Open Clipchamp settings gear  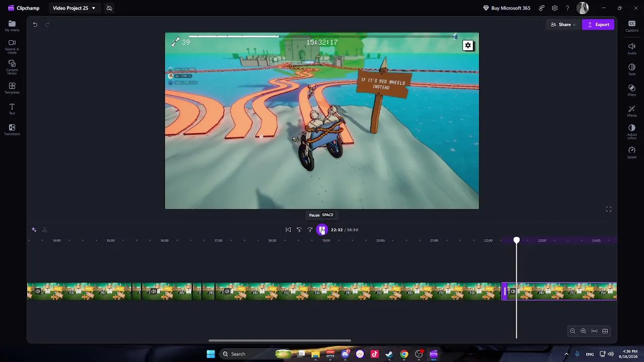[554, 8]
